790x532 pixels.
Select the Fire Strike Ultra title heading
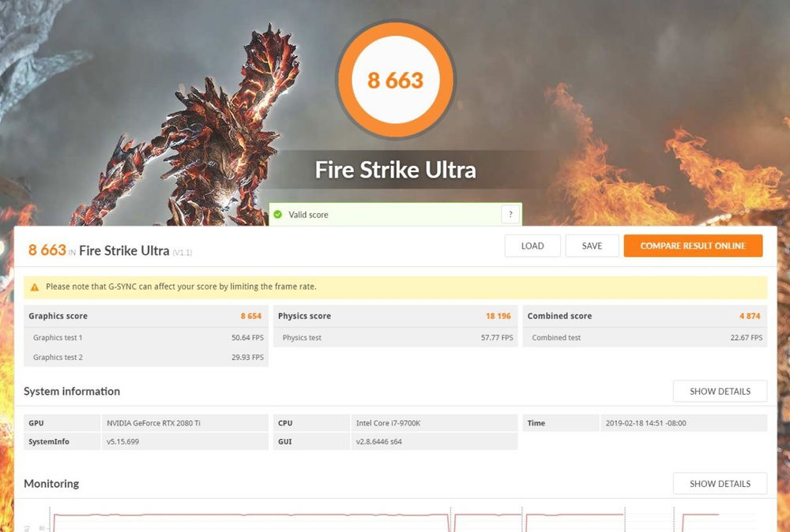coord(395,169)
